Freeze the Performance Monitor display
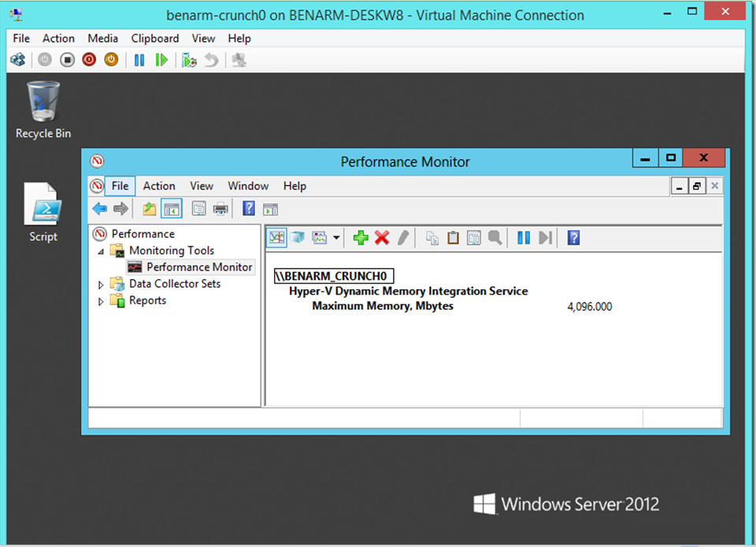Viewport: 756px width, 547px height. point(523,238)
